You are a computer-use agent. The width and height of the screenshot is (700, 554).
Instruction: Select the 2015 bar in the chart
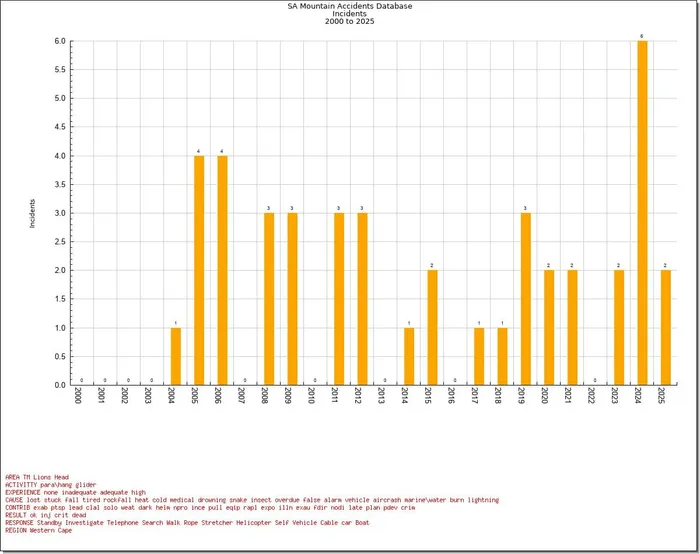432,327
